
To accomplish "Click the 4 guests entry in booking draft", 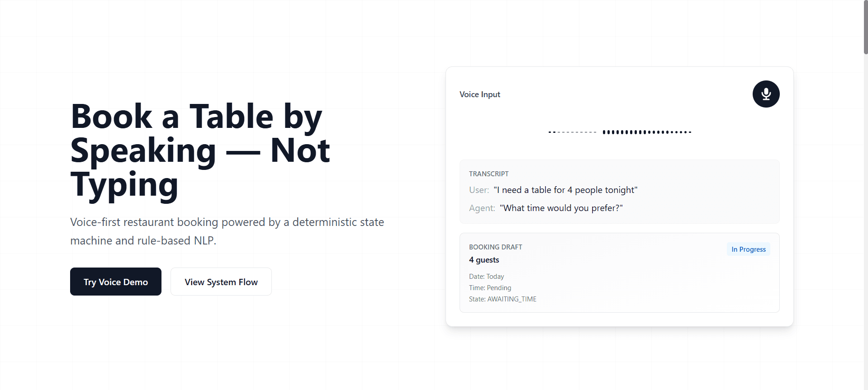I will 484,259.
